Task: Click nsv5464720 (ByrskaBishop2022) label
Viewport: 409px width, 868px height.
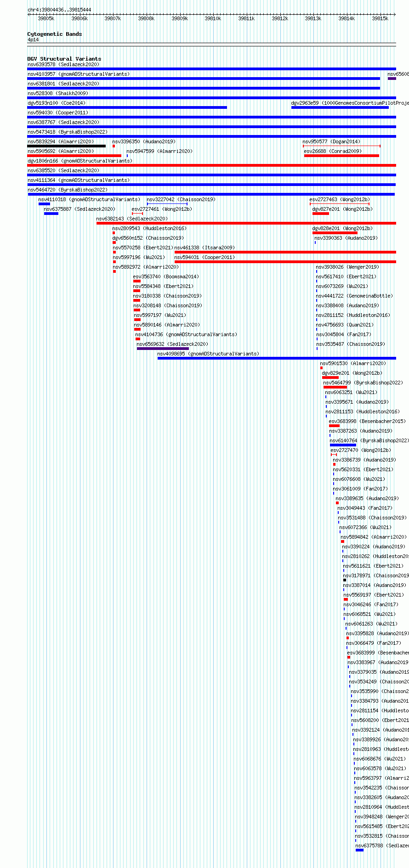Action: click(x=68, y=190)
